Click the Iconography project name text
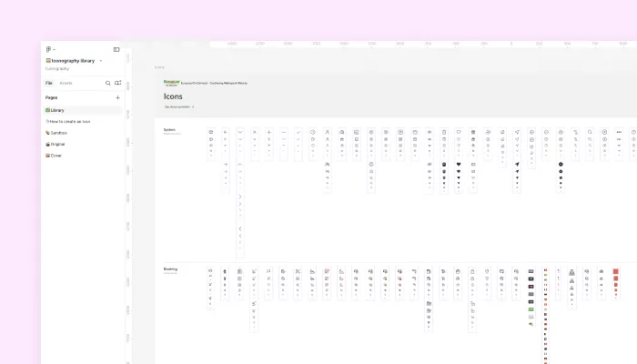This screenshot has height=364, width=637. [x=57, y=68]
